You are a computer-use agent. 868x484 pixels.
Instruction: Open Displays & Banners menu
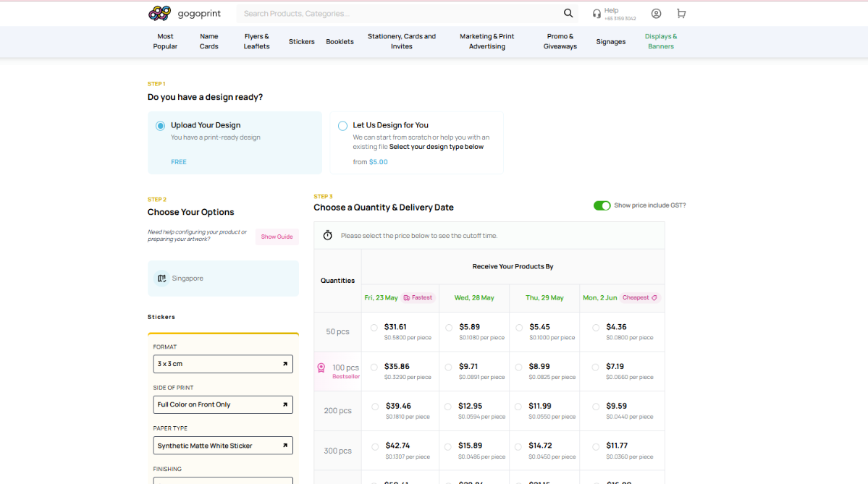point(661,41)
